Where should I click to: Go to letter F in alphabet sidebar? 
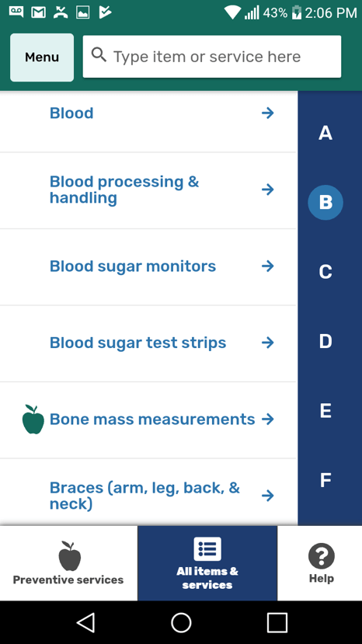point(325,480)
